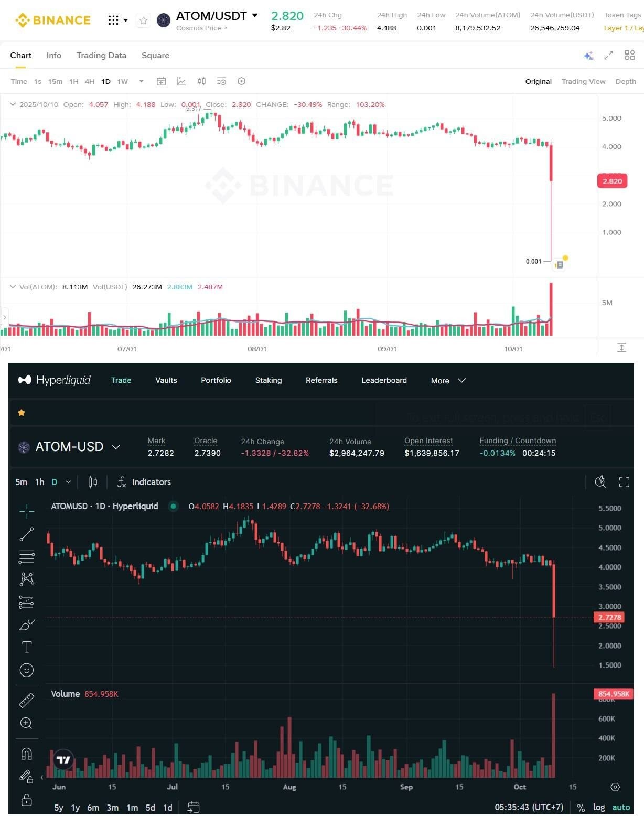Enable auto scale on chart
The height and width of the screenshot is (816, 644).
coord(621,807)
